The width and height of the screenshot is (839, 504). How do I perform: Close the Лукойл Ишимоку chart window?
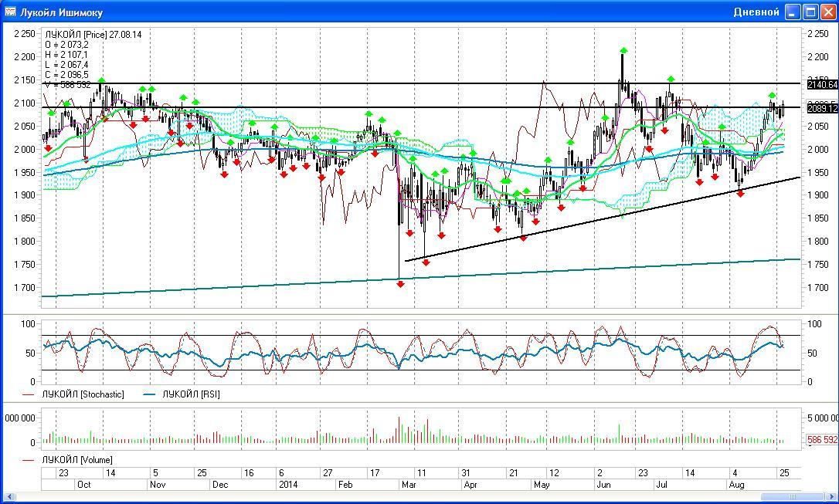pos(829,12)
